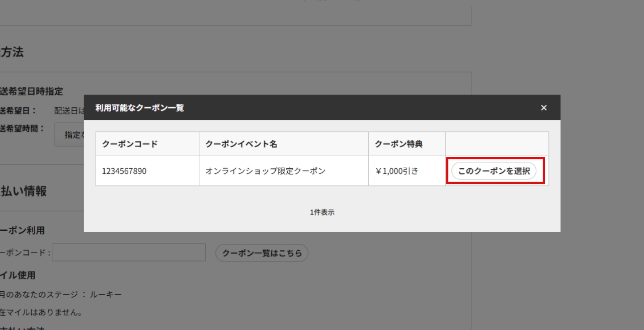The width and height of the screenshot is (644, 330).
Task: Click the クーポンコード column header
Action: pos(130,144)
